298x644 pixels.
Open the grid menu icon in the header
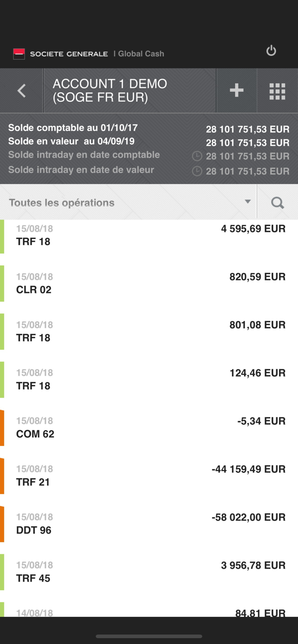[x=277, y=90]
